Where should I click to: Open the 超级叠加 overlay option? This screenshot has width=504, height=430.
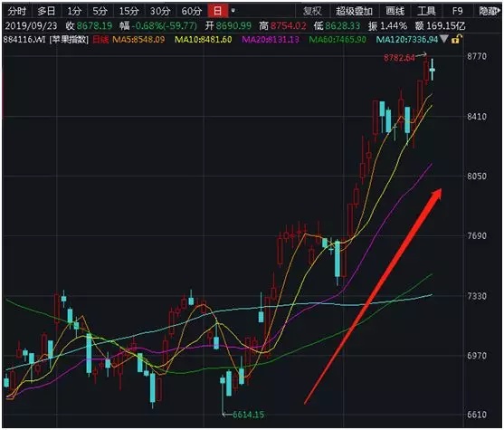354,11
